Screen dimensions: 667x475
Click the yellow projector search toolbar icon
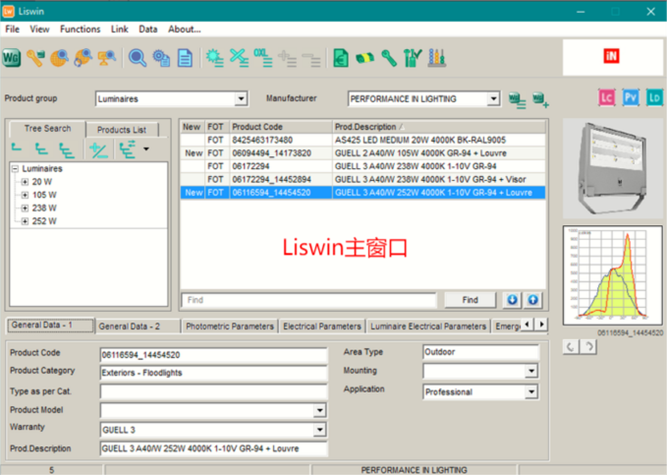[106, 57]
